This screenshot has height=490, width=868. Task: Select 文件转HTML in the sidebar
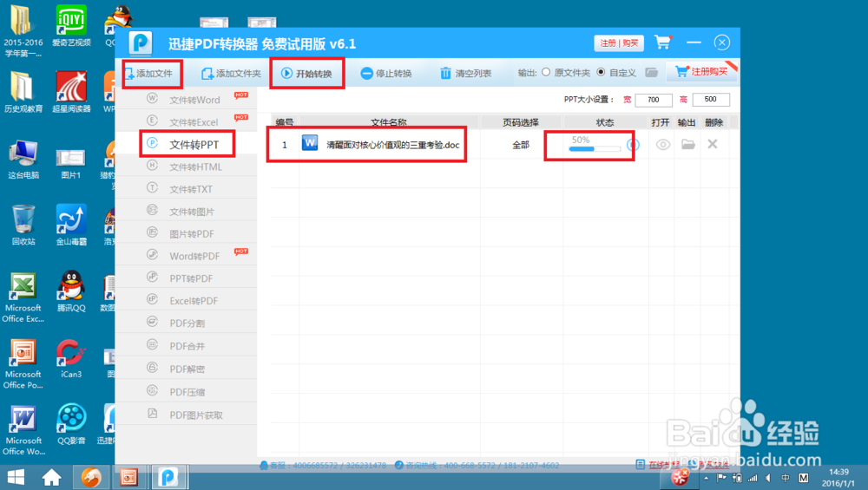pos(187,167)
